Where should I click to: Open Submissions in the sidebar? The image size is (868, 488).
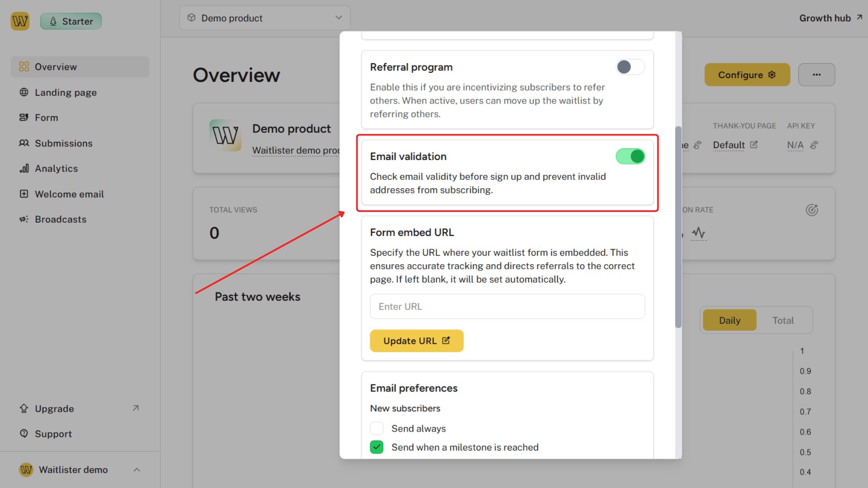tap(80, 143)
